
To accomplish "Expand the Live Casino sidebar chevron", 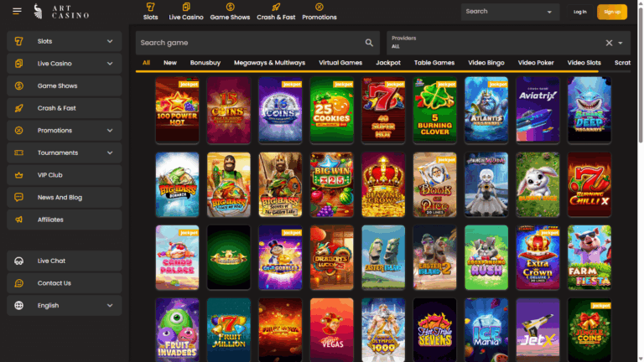I will coord(110,64).
